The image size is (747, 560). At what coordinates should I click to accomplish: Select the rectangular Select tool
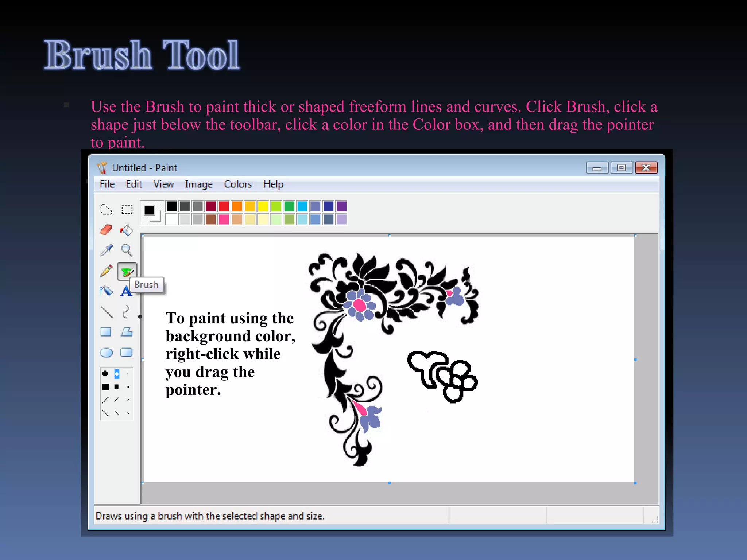(x=127, y=209)
